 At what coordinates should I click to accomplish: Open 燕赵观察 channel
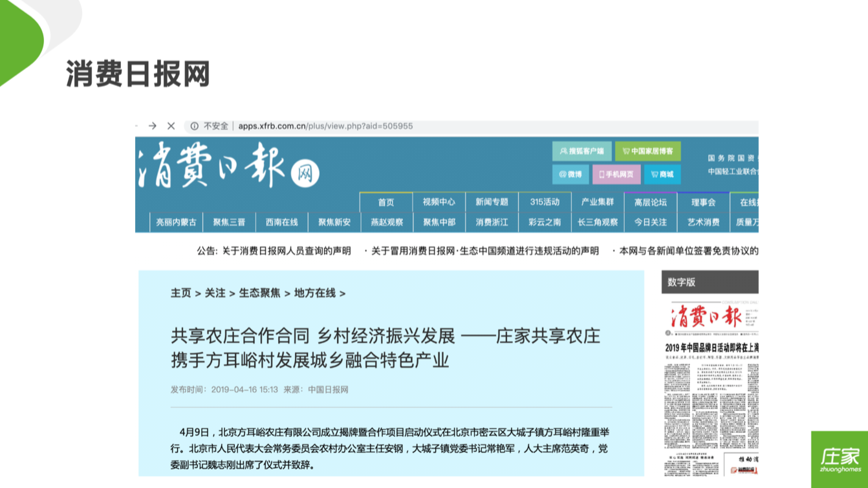point(387,222)
